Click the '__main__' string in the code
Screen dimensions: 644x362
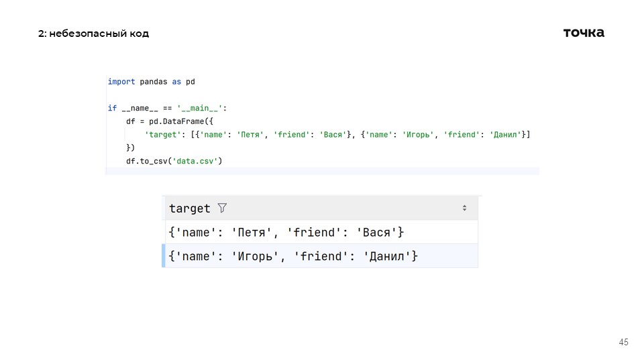tap(203, 108)
